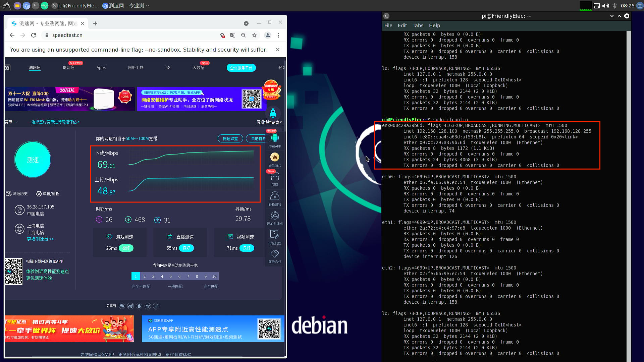
Task: Open the LXQt application menu in the taskbar
Action: pyautogui.click(x=6, y=5)
